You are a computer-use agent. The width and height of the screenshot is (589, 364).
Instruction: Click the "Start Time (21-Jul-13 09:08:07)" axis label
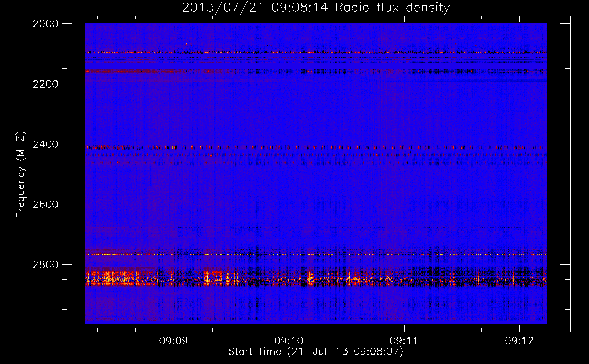pos(316,352)
